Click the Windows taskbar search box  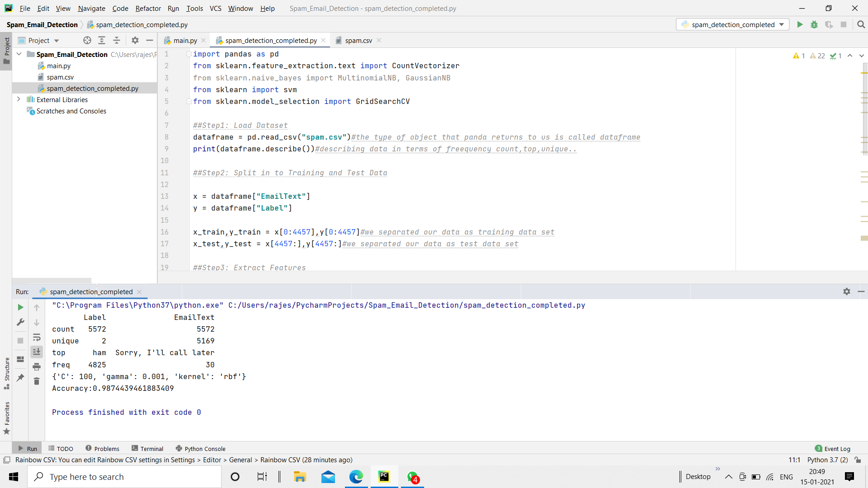[x=124, y=477]
